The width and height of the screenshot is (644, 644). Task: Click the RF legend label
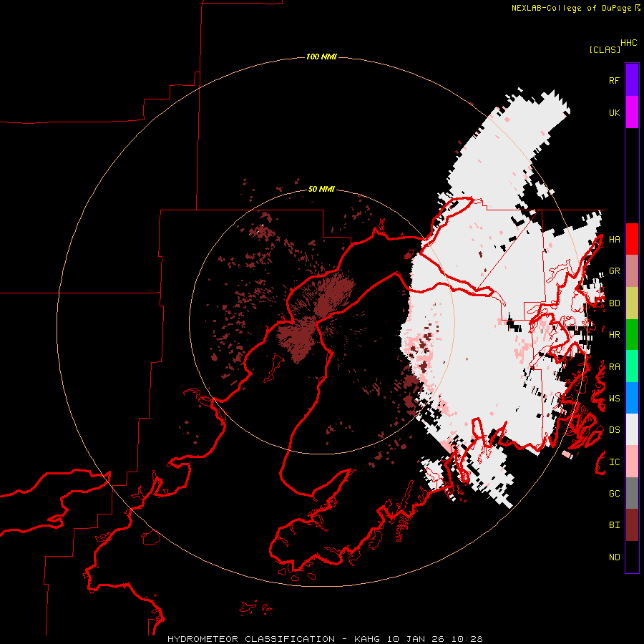614,80
